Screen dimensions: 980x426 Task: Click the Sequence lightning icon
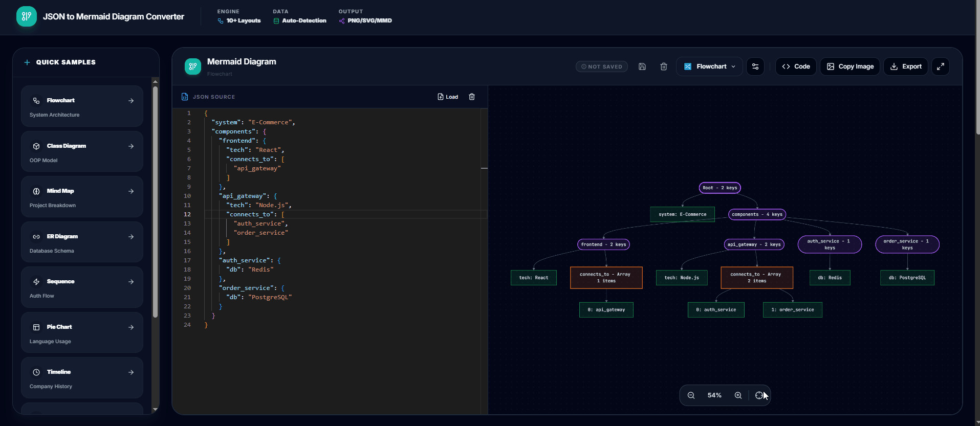click(36, 282)
